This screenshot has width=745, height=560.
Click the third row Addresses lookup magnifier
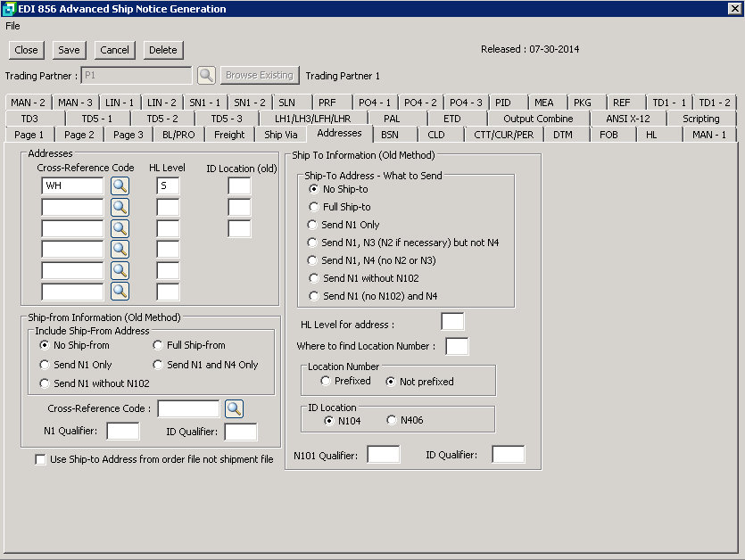120,228
